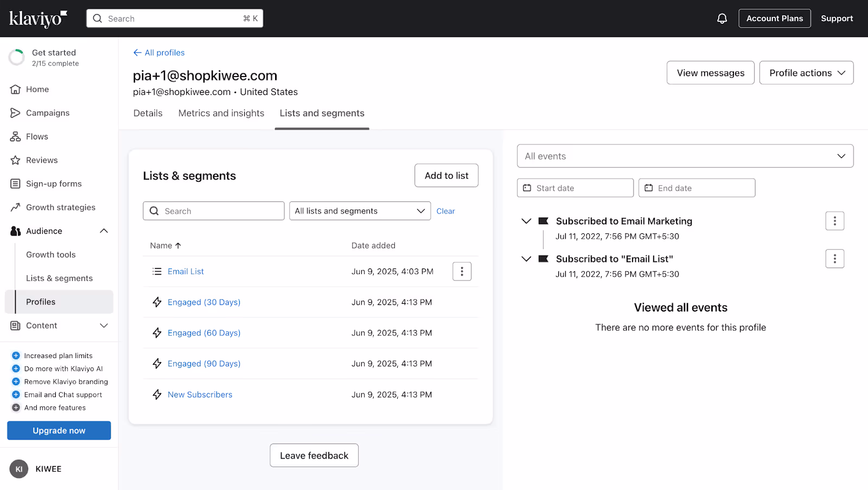Open the All lists and segments filter dropdown
868x490 pixels.
point(360,211)
